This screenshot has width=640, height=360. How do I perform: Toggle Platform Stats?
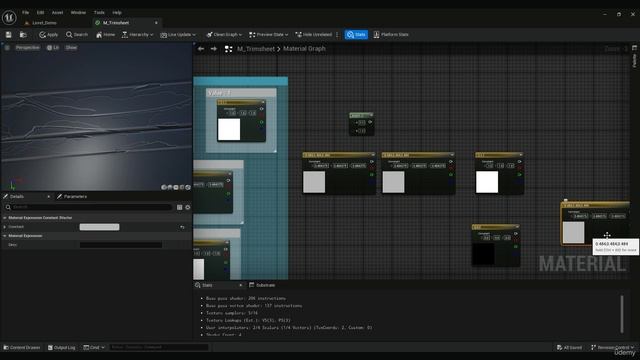tap(391, 35)
